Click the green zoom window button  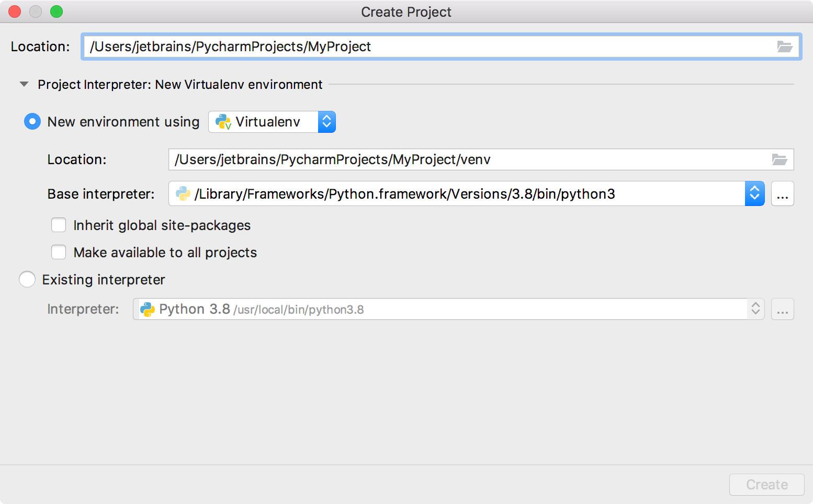[57, 12]
